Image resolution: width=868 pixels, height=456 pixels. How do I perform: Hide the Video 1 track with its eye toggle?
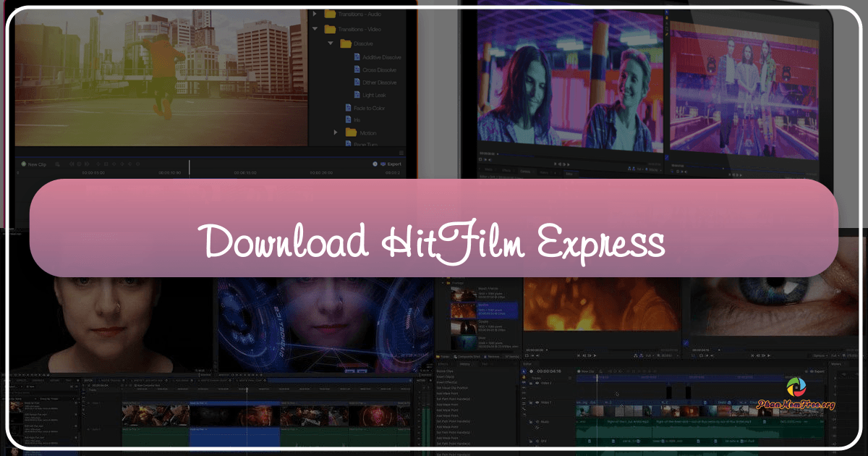click(537, 402)
